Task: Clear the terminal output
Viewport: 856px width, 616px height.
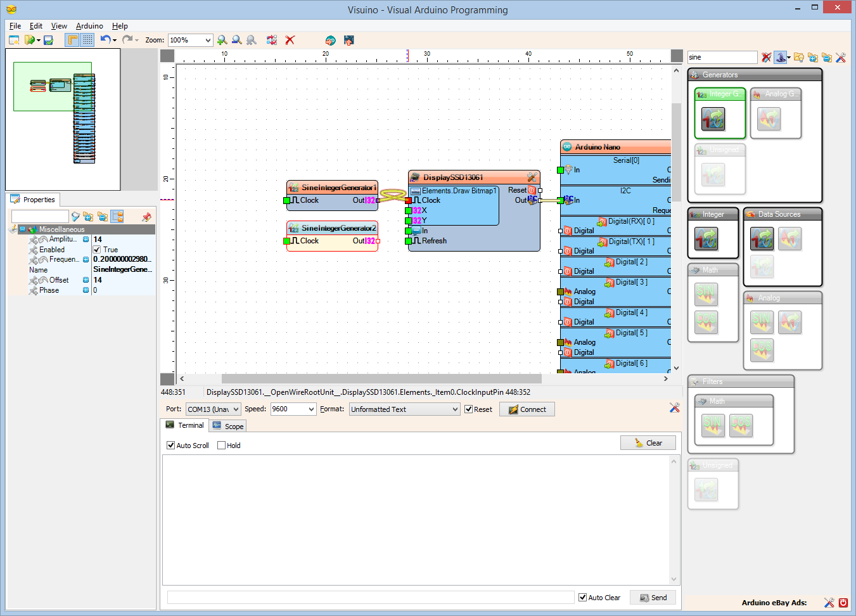Action: click(648, 442)
